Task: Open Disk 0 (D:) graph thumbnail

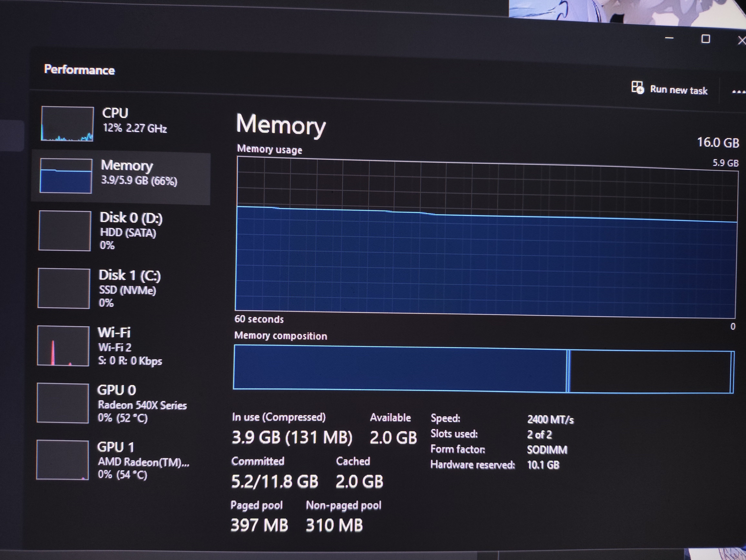Action: [x=65, y=231]
